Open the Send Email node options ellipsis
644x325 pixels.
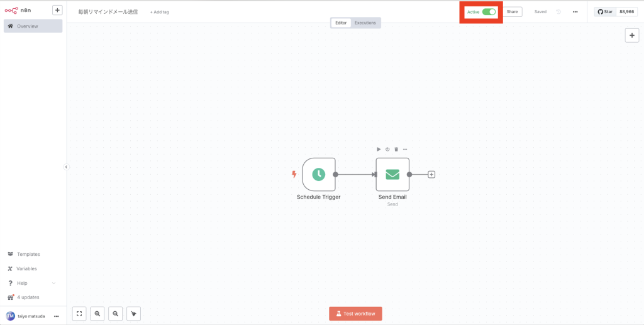click(405, 149)
